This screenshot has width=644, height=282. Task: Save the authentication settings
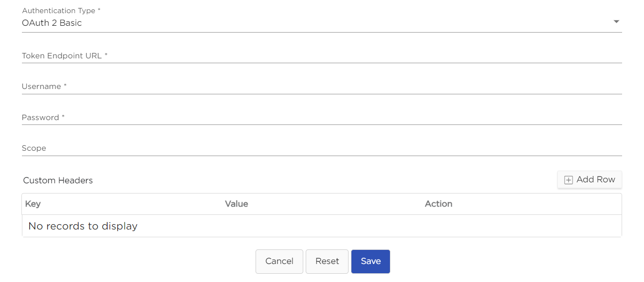(370, 262)
